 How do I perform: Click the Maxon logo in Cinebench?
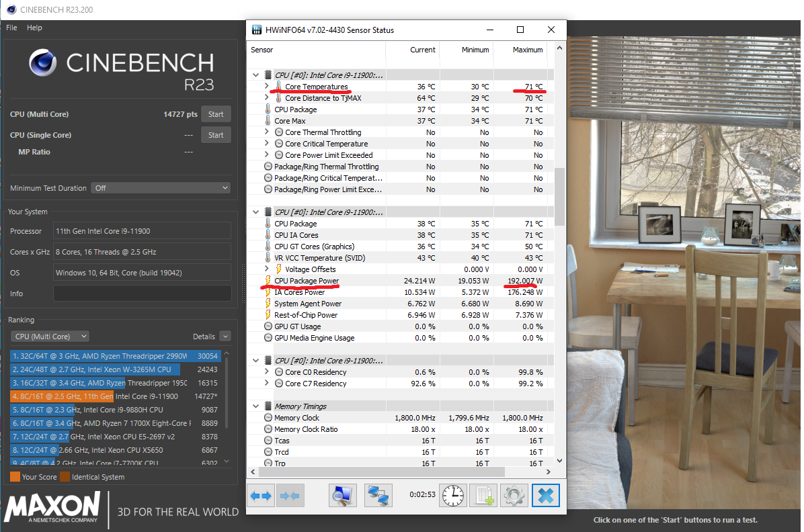(x=52, y=507)
